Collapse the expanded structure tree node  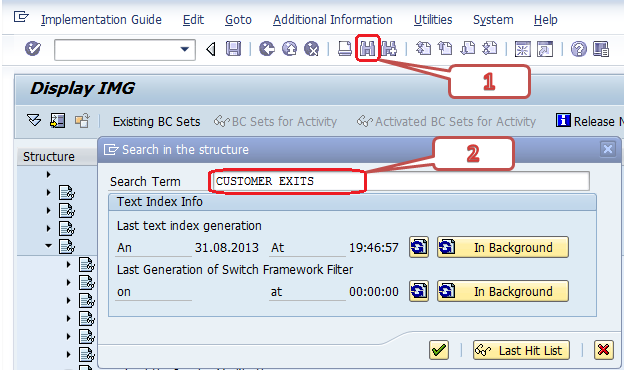point(49,246)
